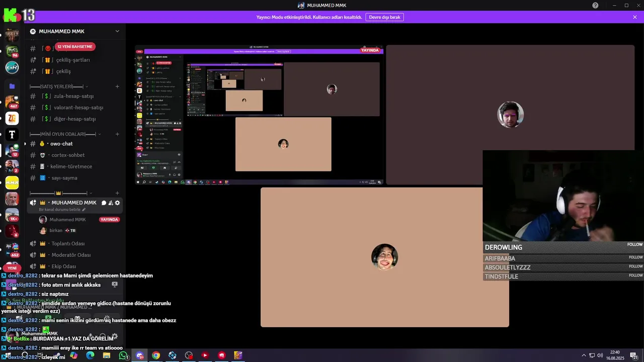The width and height of the screenshot is (644, 362).
Task: Add channel to crown category
Action: (x=117, y=193)
